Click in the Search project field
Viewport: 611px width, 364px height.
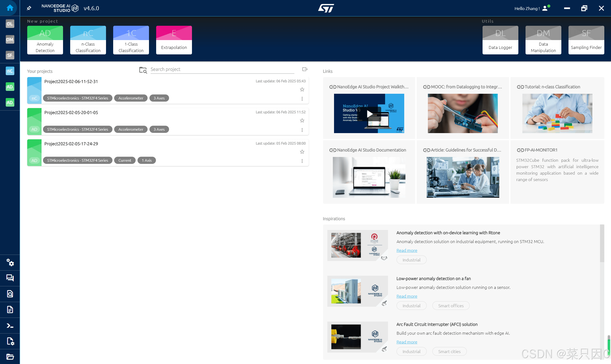[222, 69]
